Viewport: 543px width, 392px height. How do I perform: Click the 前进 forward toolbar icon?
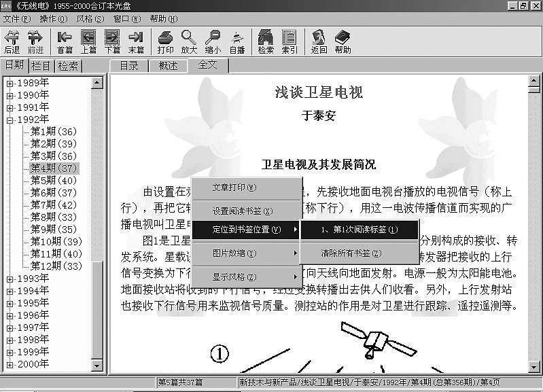35,42
